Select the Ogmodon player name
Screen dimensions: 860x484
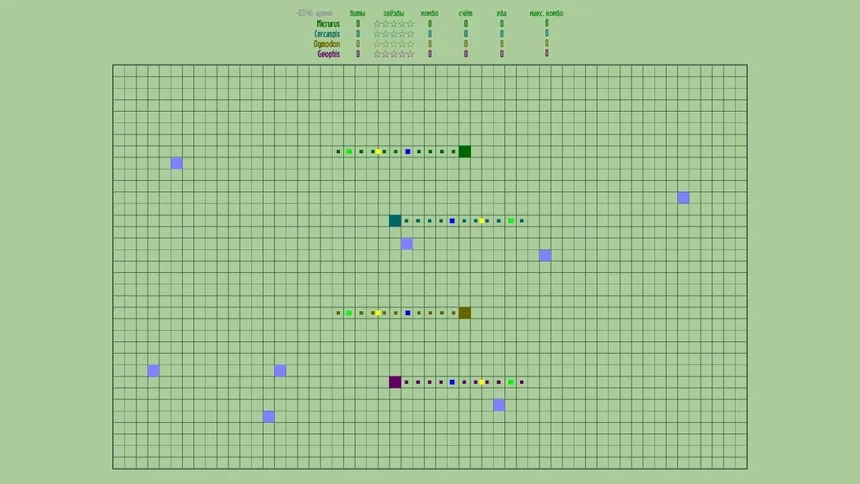coord(326,44)
